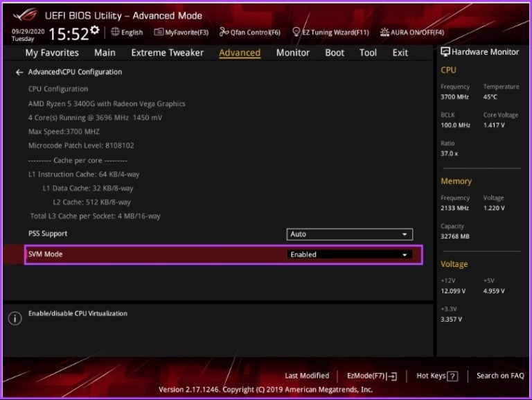Click the info icon next to help text

(15, 318)
